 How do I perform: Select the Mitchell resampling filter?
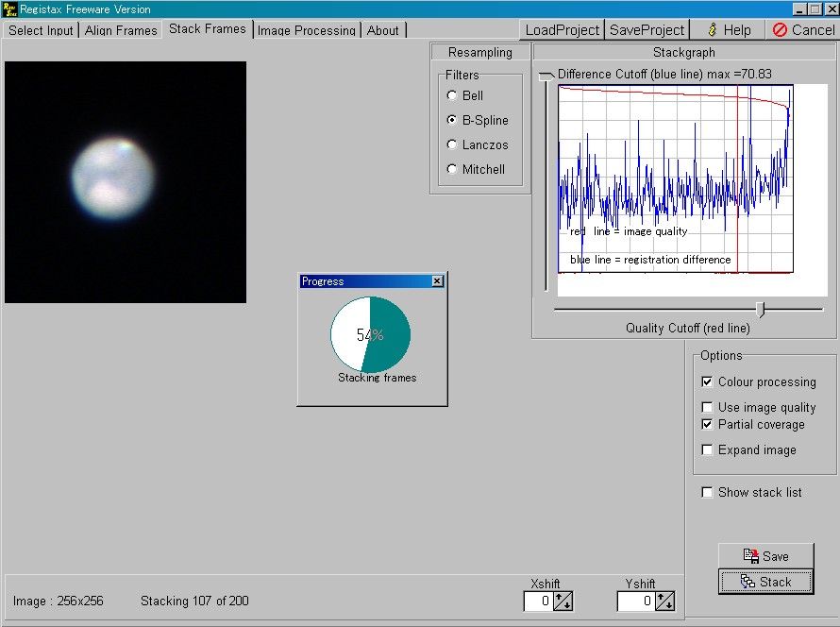pyautogui.click(x=452, y=169)
